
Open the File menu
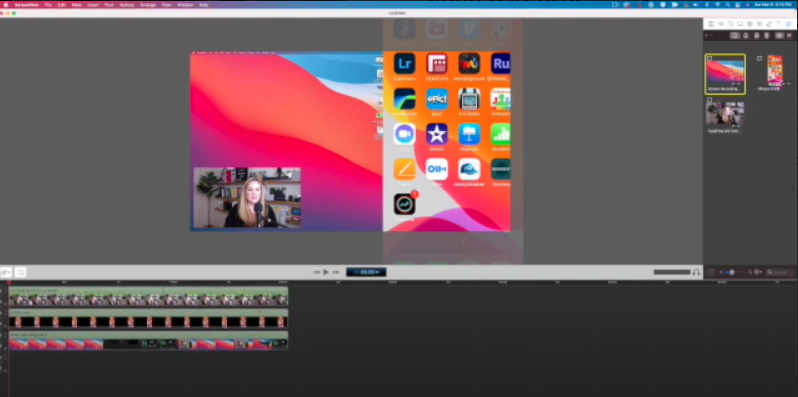click(48, 5)
